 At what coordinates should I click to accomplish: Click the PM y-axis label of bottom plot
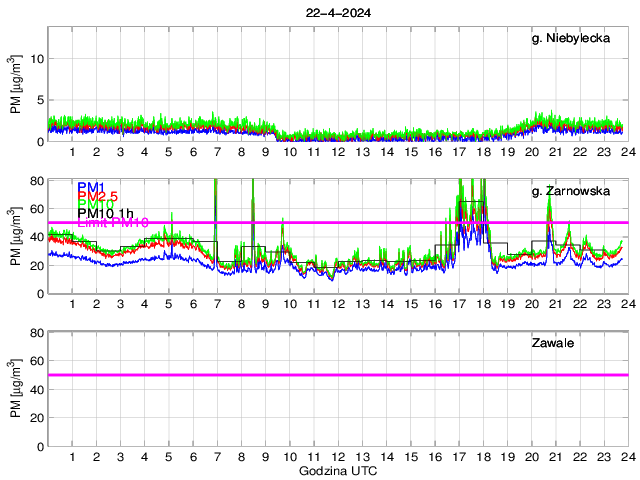(x=17, y=389)
